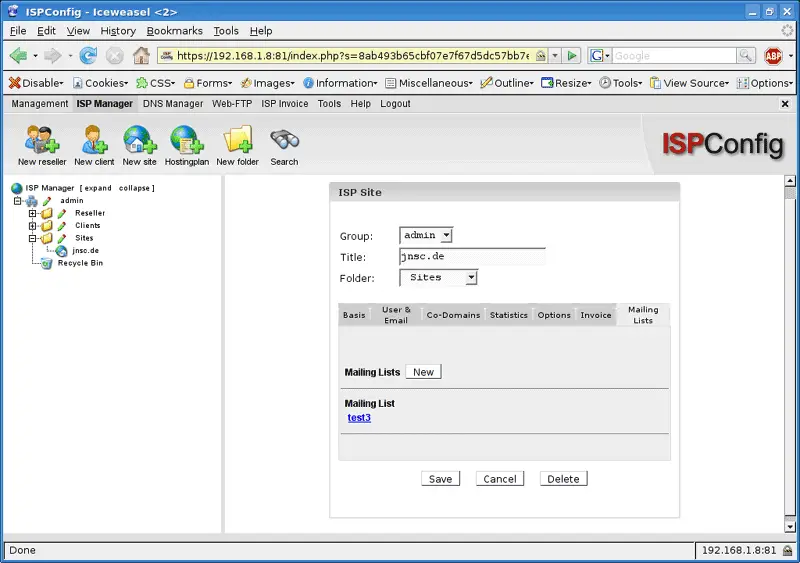Click the page scrollbar down arrow

[790, 526]
